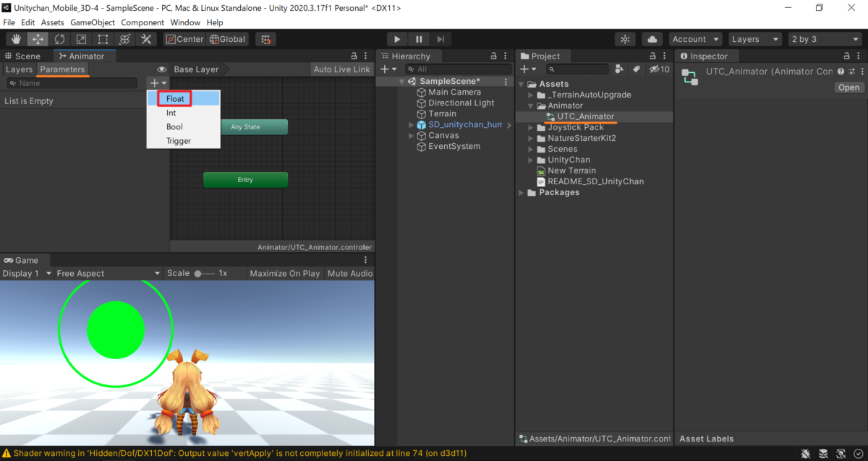Open the Layers dropdown in toolbar
Screen dimensions: 868x461
tap(754, 39)
